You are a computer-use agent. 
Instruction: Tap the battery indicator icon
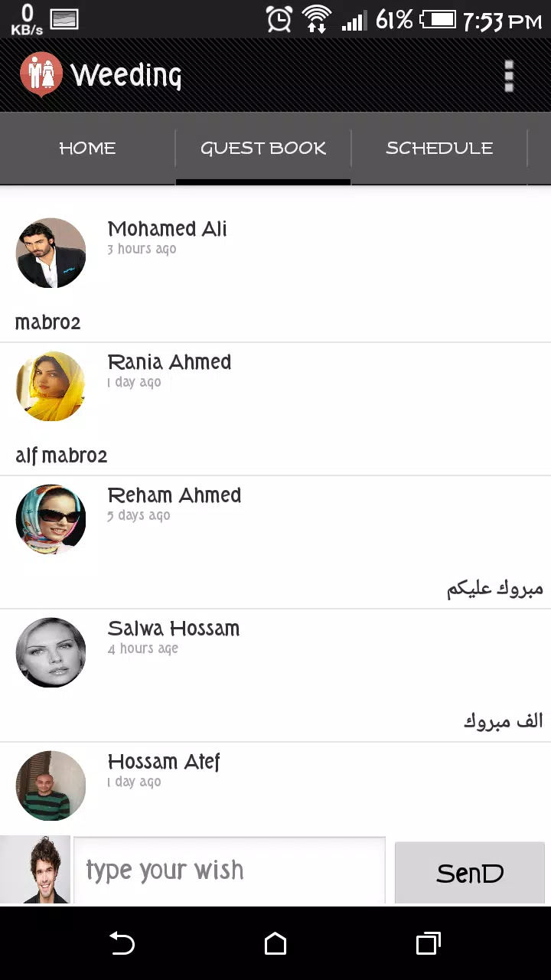pyautogui.click(x=438, y=19)
